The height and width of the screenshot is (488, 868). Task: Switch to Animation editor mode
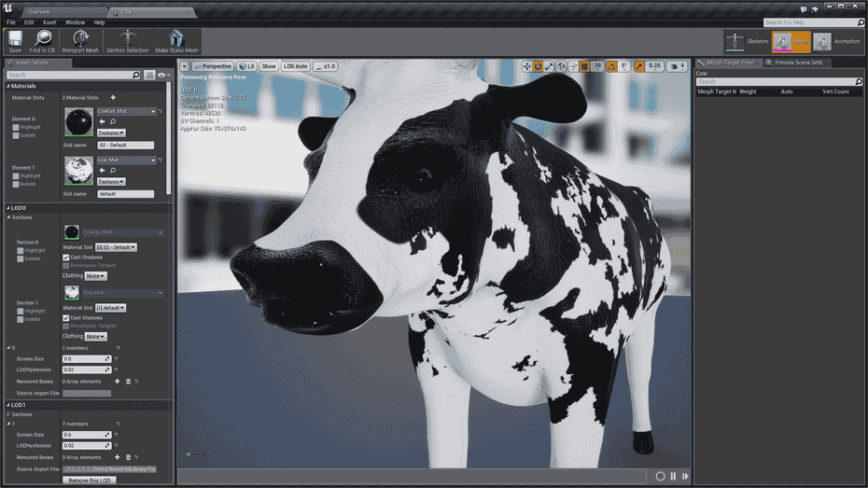[x=836, y=41]
